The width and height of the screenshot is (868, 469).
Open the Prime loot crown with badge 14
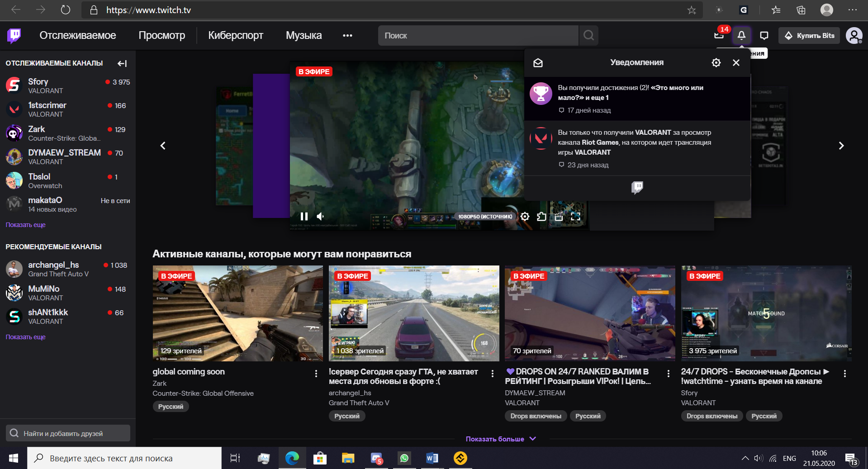[x=719, y=35]
